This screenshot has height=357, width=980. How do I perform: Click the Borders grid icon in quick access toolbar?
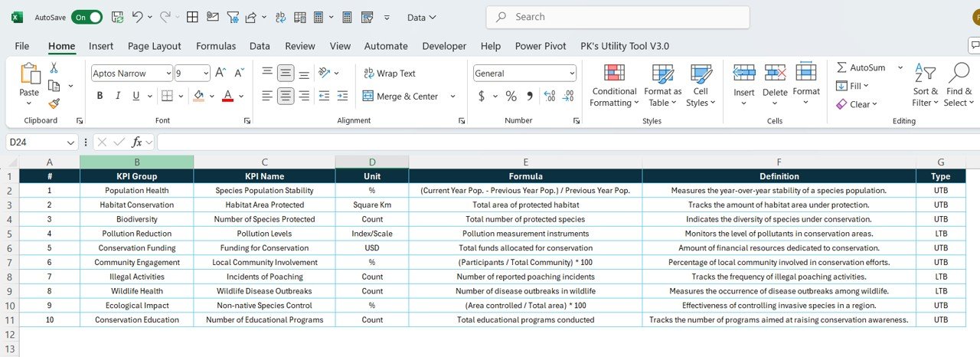(193, 17)
